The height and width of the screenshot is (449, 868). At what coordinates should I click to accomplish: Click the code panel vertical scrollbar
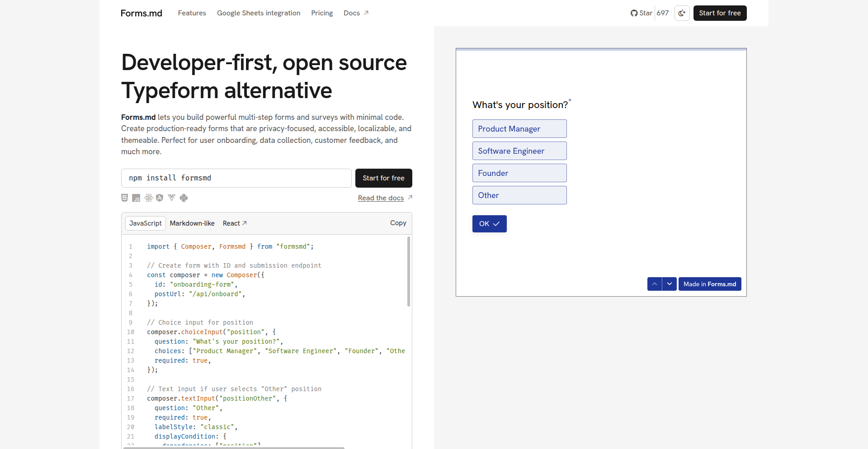point(409,271)
